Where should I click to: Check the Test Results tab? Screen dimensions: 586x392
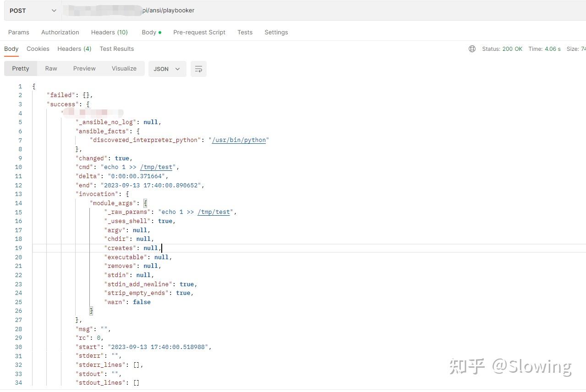(x=116, y=49)
